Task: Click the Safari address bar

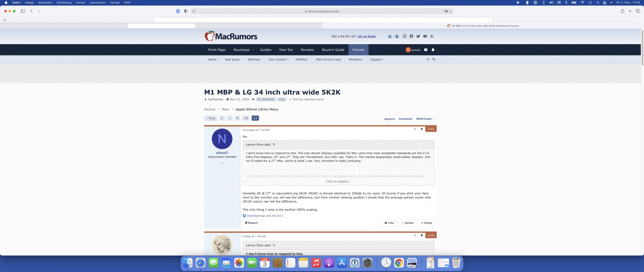Action: (322, 11)
